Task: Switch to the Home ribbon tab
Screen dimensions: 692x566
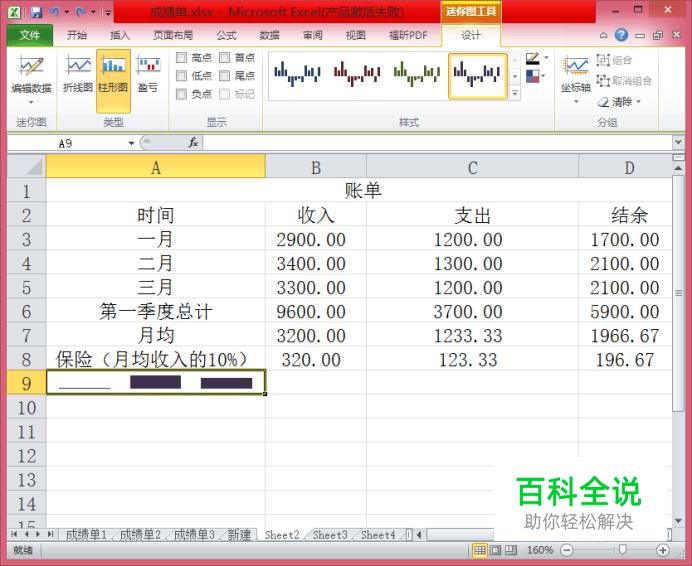Action: point(77,35)
